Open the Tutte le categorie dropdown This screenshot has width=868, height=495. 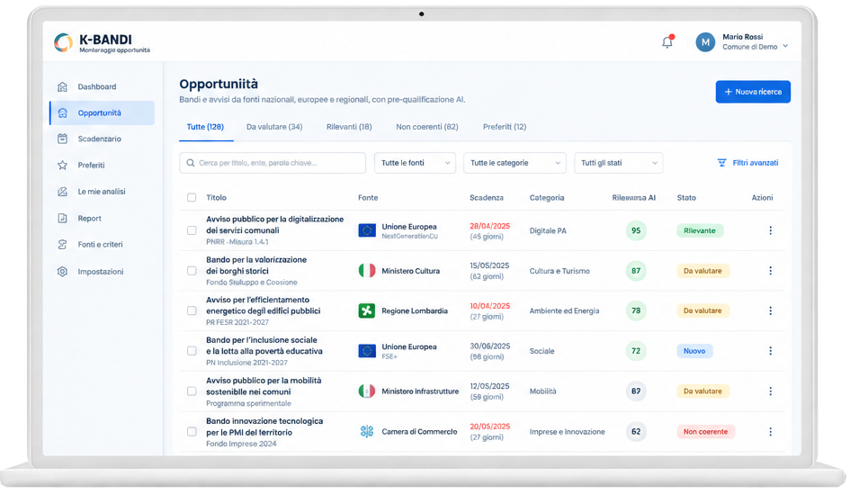point(515,163)
